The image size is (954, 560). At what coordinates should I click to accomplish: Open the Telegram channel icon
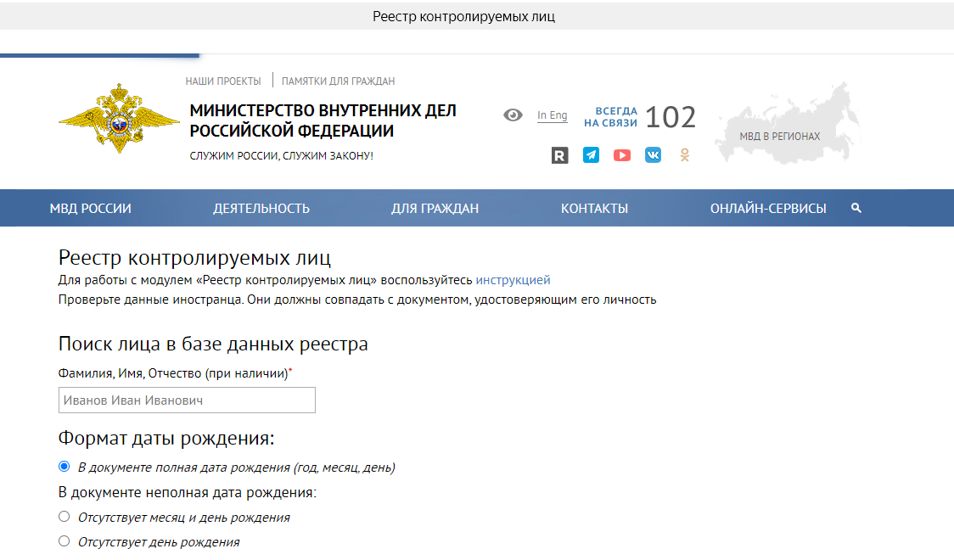(x=591, y=155)
